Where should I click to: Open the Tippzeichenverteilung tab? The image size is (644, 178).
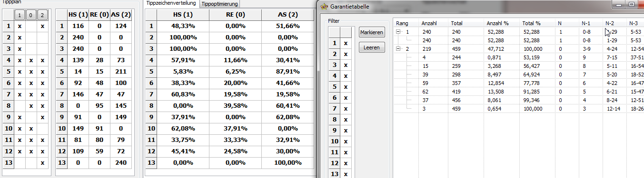point(171,3)
